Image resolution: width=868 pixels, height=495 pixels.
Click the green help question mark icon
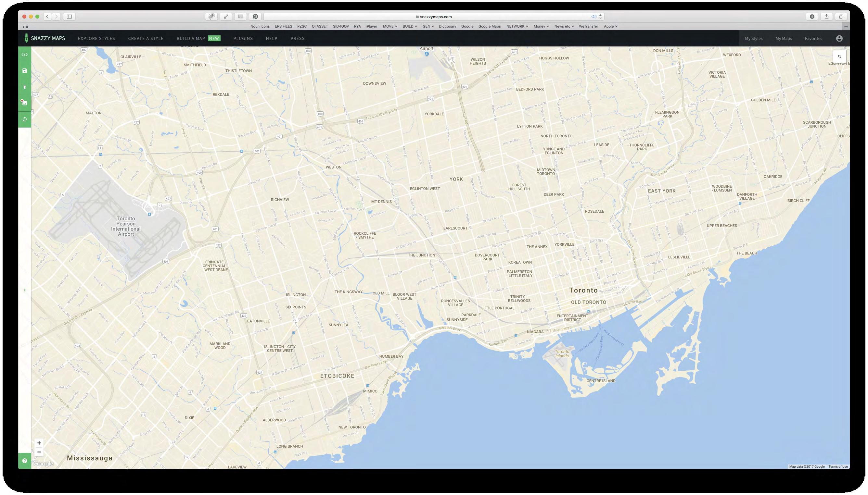pos(24,461)
